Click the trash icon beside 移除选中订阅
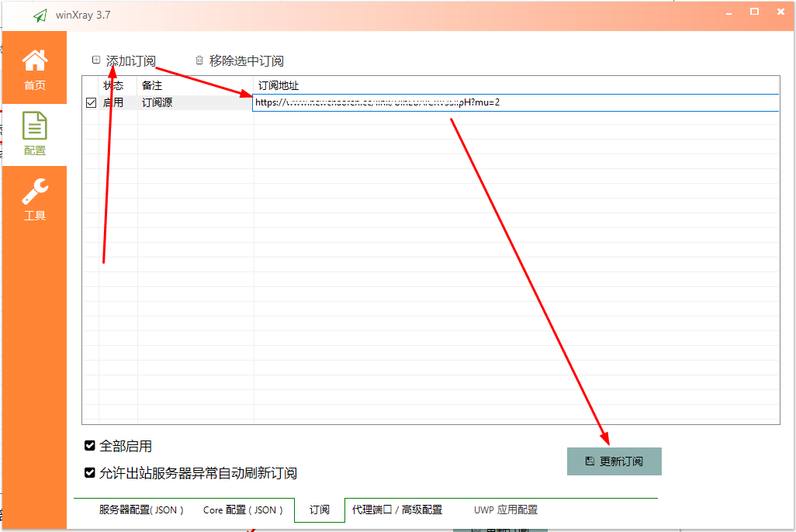 199,60
